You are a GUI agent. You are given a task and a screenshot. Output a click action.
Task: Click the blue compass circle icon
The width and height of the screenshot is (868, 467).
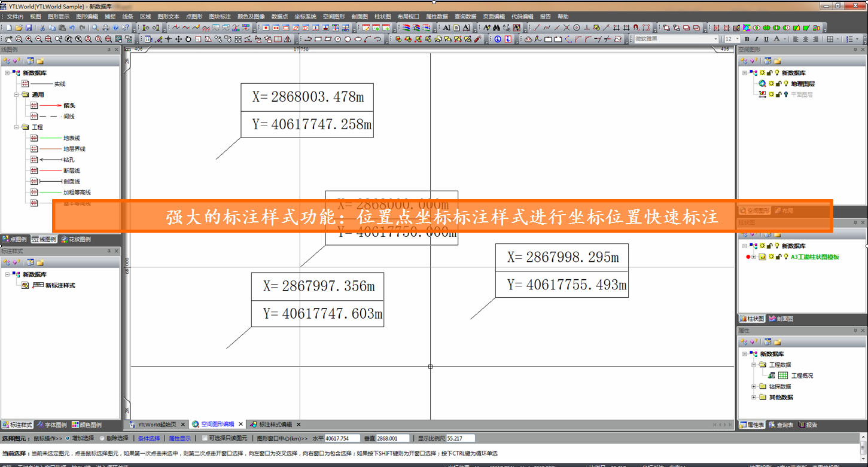(x=498, y=39)
